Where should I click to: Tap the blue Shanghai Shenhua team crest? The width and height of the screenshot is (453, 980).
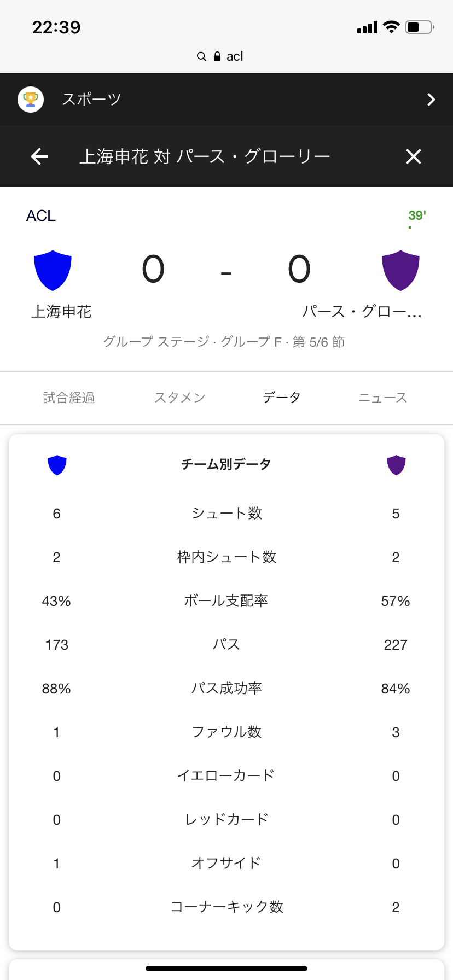[x=53, y=270]
